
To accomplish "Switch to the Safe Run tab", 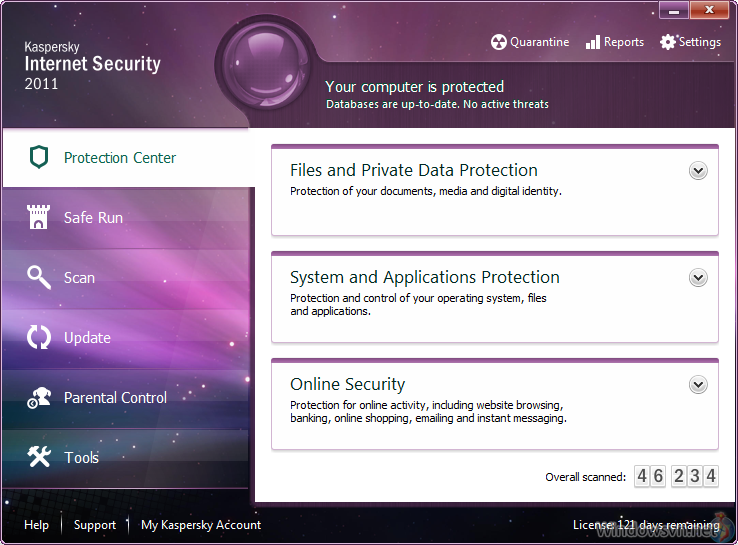I will click(x=93, y=218).
